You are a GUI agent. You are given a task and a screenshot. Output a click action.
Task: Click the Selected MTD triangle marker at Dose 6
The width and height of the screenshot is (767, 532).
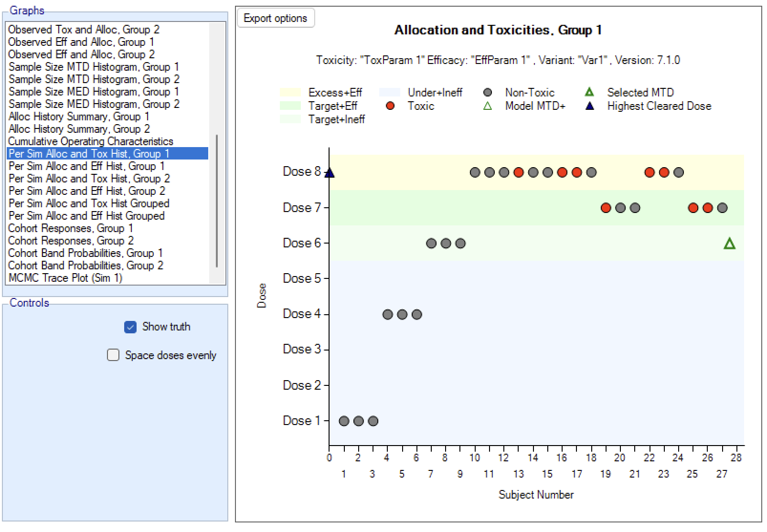point(729,244)
